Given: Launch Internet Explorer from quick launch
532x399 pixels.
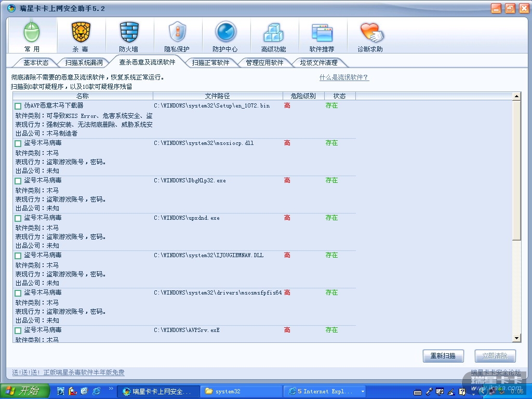Looking at the screenshot, I should 96,391.
